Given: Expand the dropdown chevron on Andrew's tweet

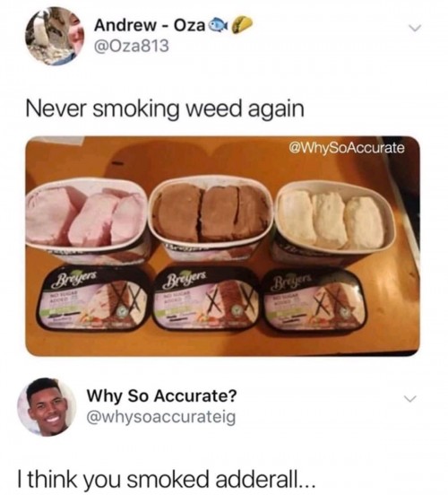Looking at the screenshot, I should (x=415, y=28).
